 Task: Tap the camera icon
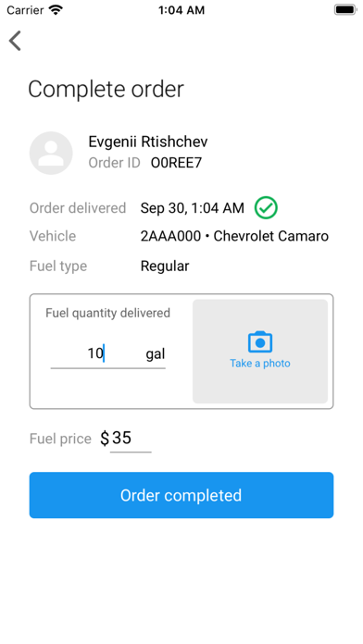(x=260, y=341)
